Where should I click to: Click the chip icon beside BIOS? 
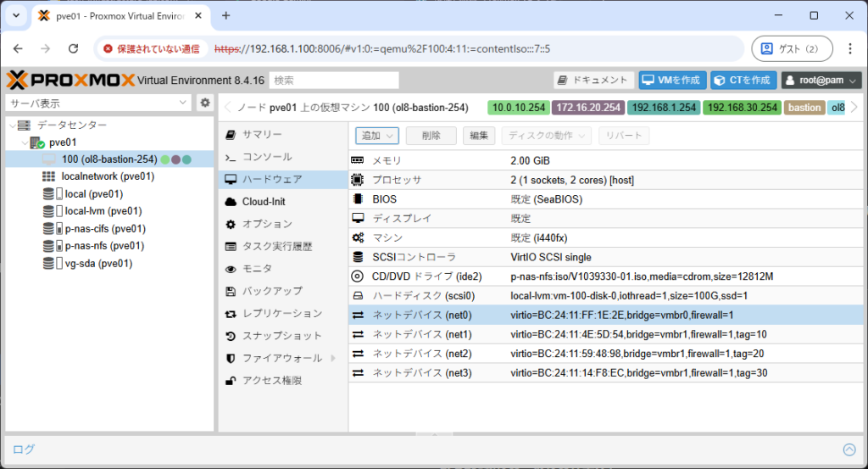358,198
